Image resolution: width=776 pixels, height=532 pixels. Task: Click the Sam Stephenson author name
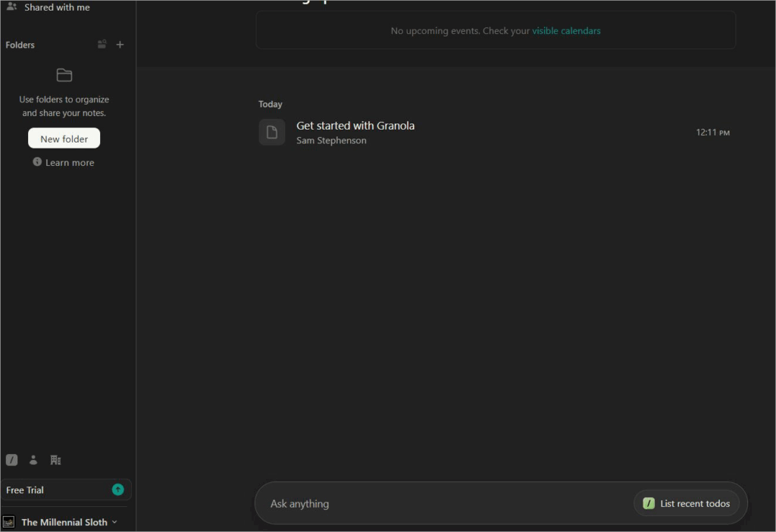coord(331,140)
